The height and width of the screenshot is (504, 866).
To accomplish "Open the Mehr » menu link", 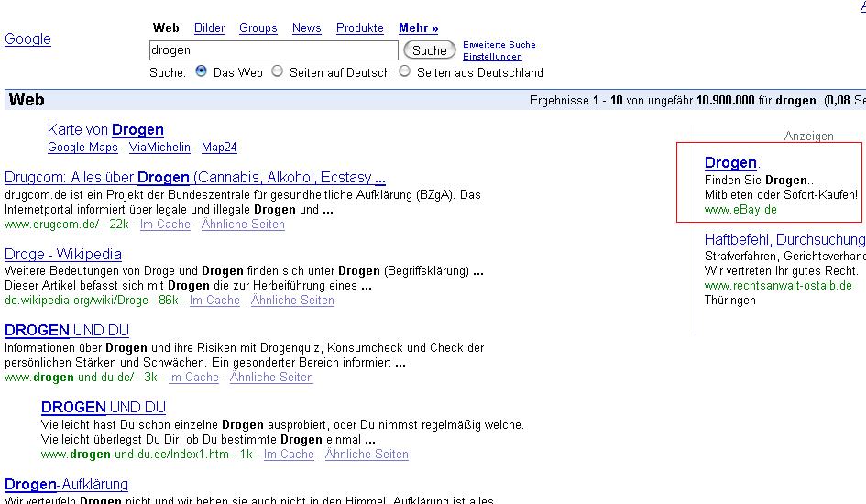I will 418,28.
